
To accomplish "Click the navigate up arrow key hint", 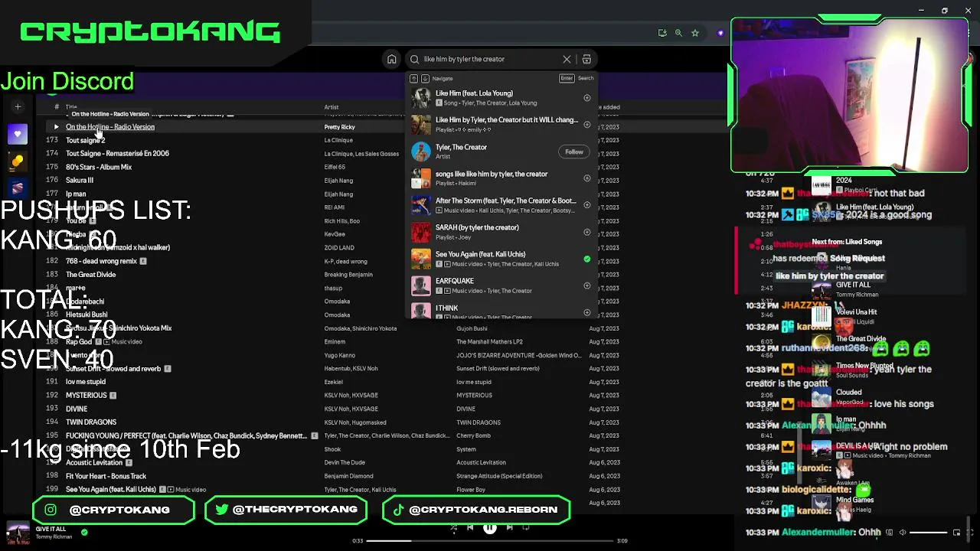I will [x=413, y=78].
